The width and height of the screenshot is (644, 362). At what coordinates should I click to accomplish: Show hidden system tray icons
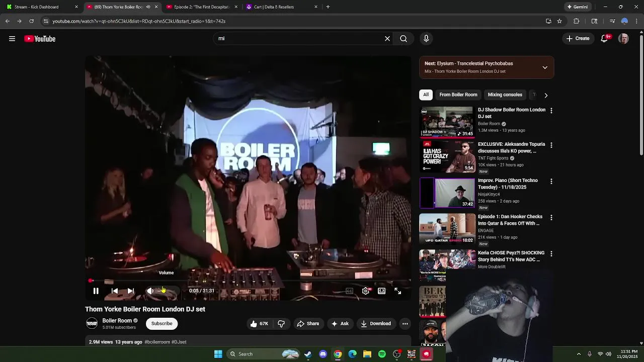(579, 354)
